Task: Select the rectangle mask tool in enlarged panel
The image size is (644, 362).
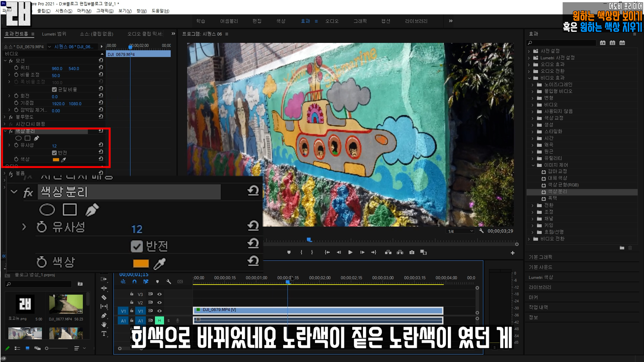Action: point(70,210)
